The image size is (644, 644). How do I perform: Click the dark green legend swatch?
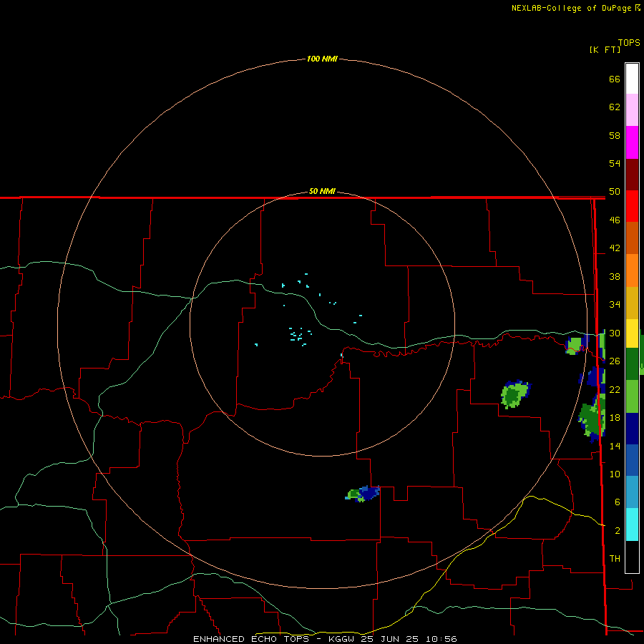click(x=632, y=364)
